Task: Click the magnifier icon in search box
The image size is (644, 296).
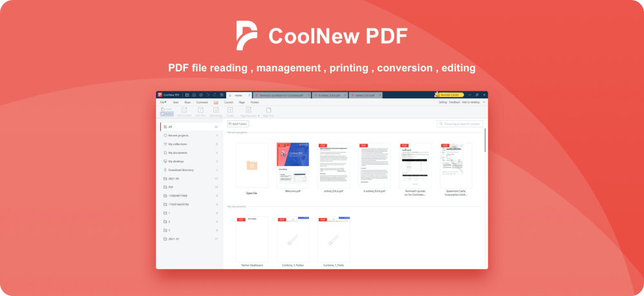Action: tap(441, 124)
